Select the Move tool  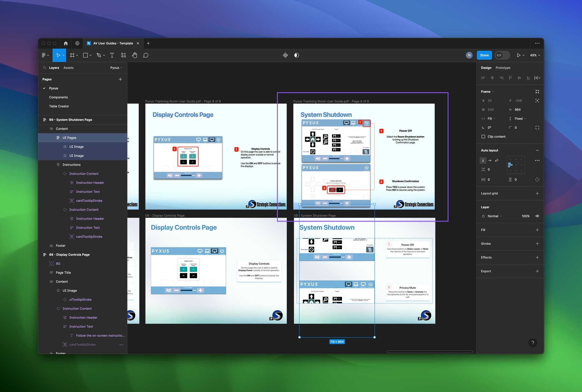tap(58, 55)
